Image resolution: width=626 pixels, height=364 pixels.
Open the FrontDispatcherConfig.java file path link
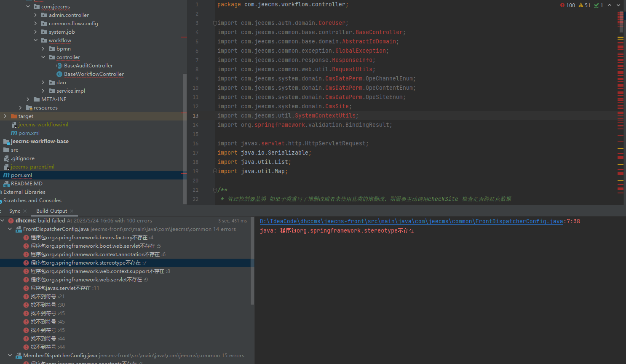pyautogui.click(x=411, y=221)
